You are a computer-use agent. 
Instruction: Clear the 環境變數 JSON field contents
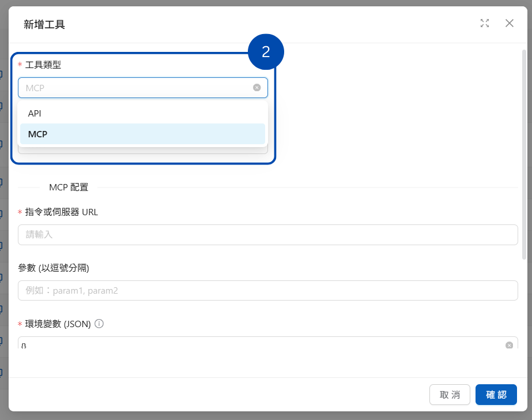(x=509, y=345)
